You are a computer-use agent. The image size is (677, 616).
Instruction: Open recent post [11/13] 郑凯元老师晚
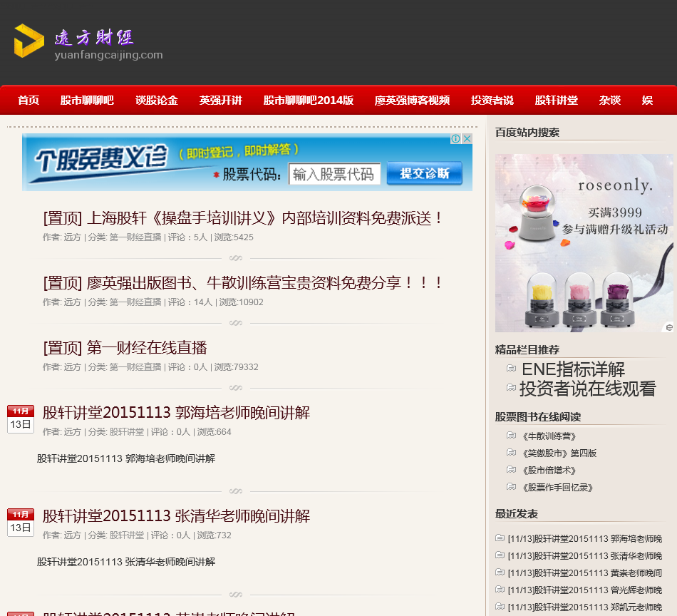pyautogui.click(x=584, y=607)
